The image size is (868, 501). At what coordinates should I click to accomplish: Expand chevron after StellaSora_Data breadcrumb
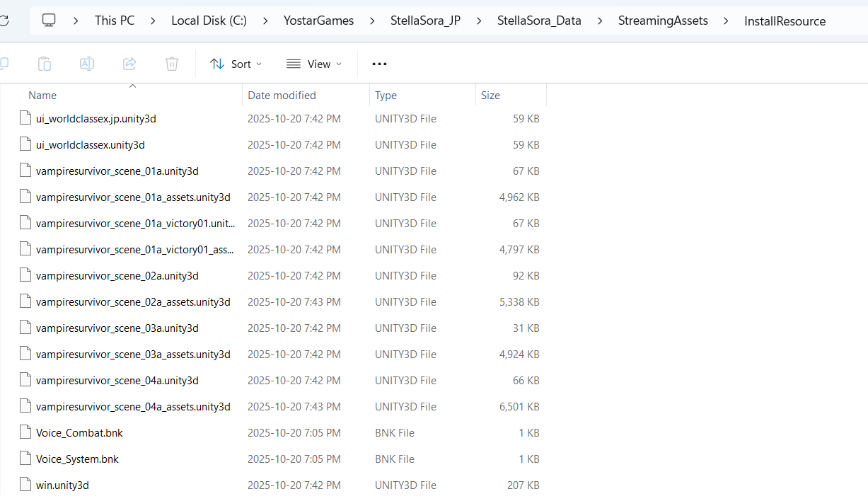pos(600,21)
